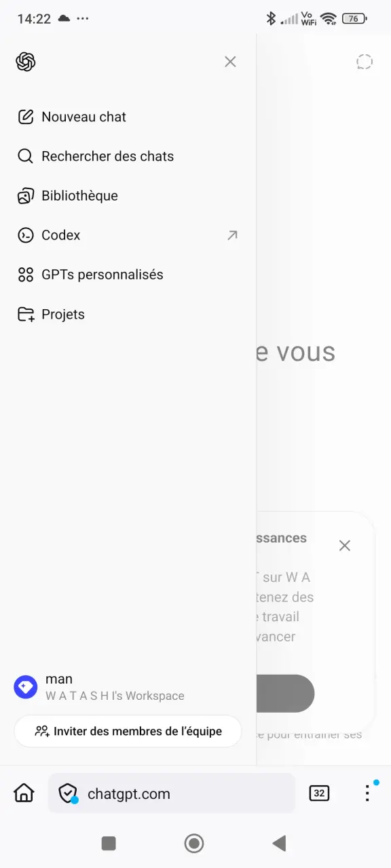Tap the temporary chat dashed circle icon
Viewport: 391px width, 868px height.
[365, 62]
